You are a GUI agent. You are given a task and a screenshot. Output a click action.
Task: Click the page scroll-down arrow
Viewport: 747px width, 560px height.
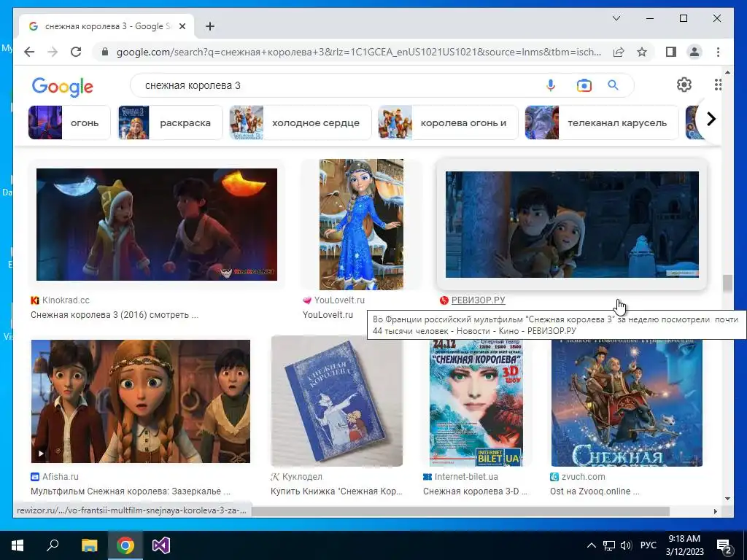point(727,499)
